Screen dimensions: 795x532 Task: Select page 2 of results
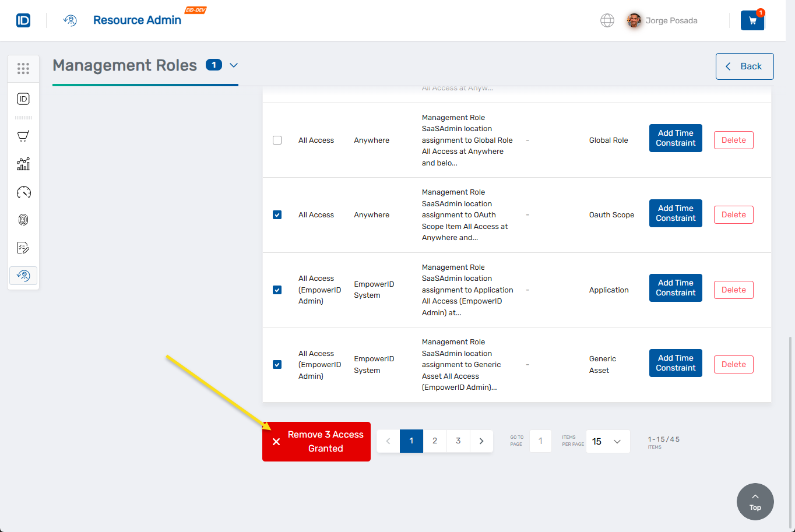[x=435, y=441]
